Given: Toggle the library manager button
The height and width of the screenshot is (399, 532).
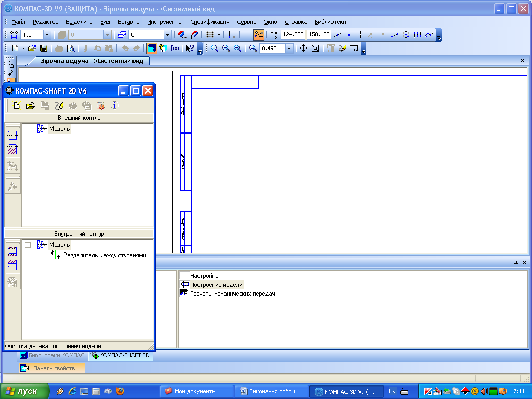Looking at the screenshot, I should click(x=151, y=48).
